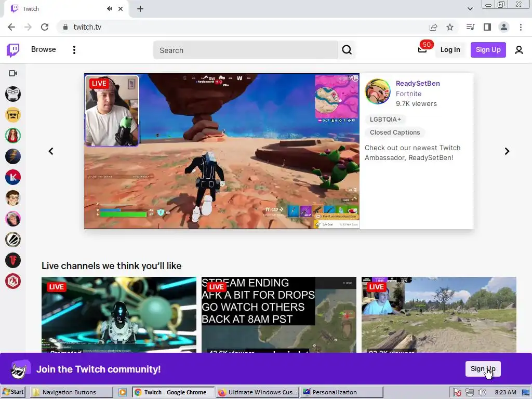Screen dimensions: 532x399
Task: Go to next featured stream
Action: (x=507, y=151)
